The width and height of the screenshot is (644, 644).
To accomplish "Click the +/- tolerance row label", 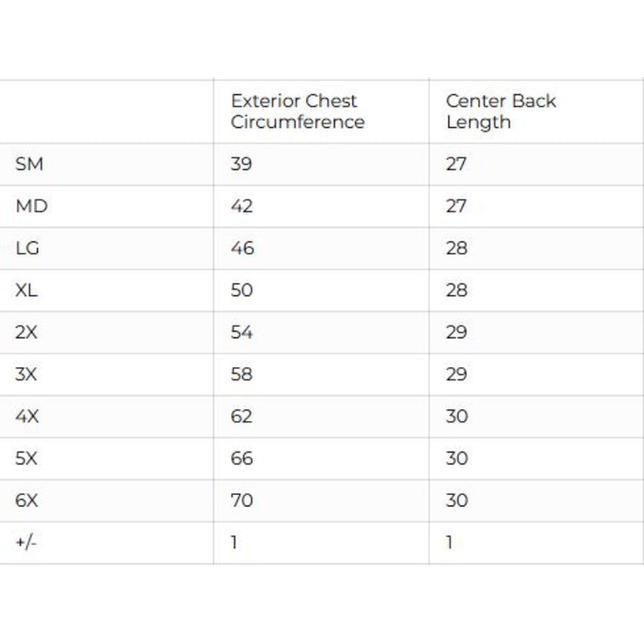I will 26,543.
